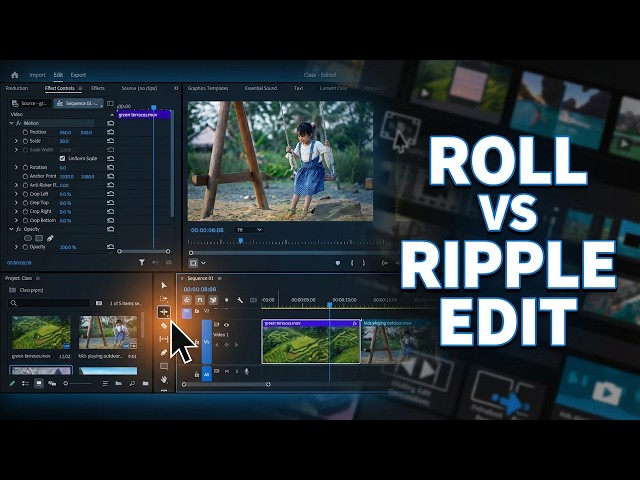
Task: Expand the Crop Right parameter
Action: coord(16,211)
